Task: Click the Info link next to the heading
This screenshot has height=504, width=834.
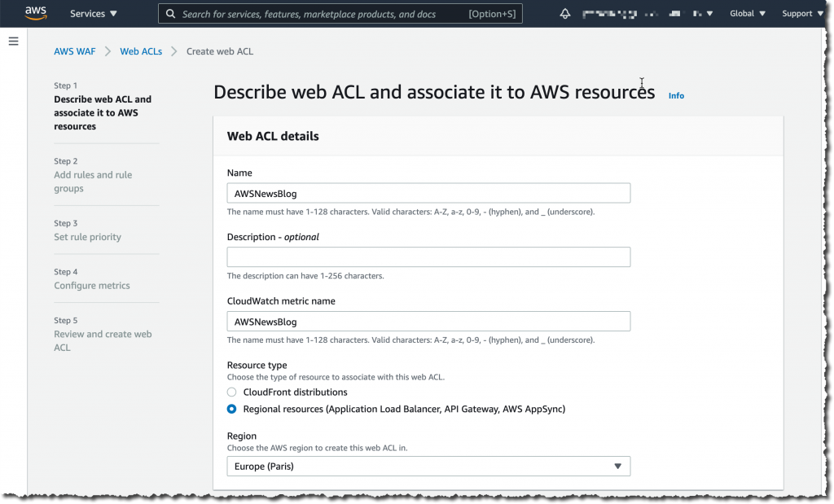Action: click(x=676, y=95)
